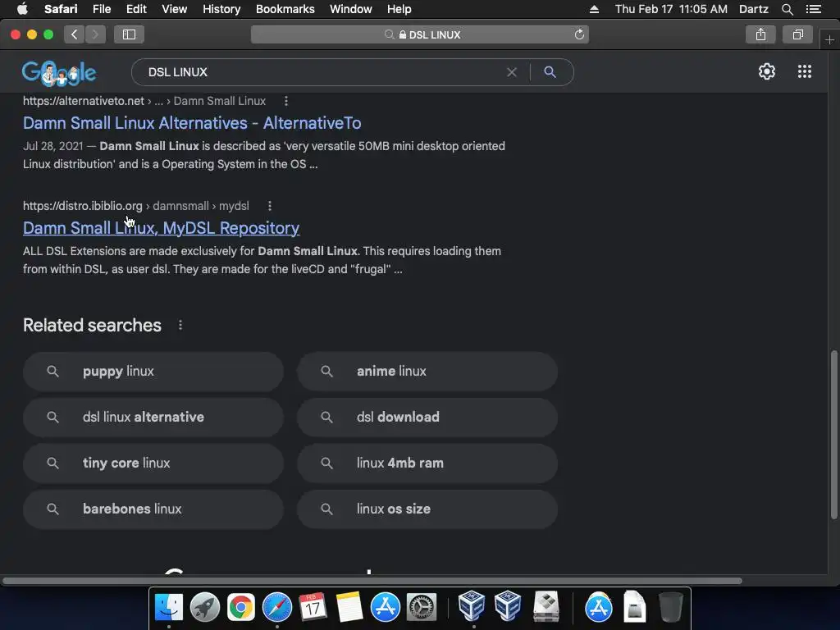This screenshot has width=840, height=630.
Task: Click the https://distro.ibiblio.org breadcrumb text
Action: click(83, 206)
